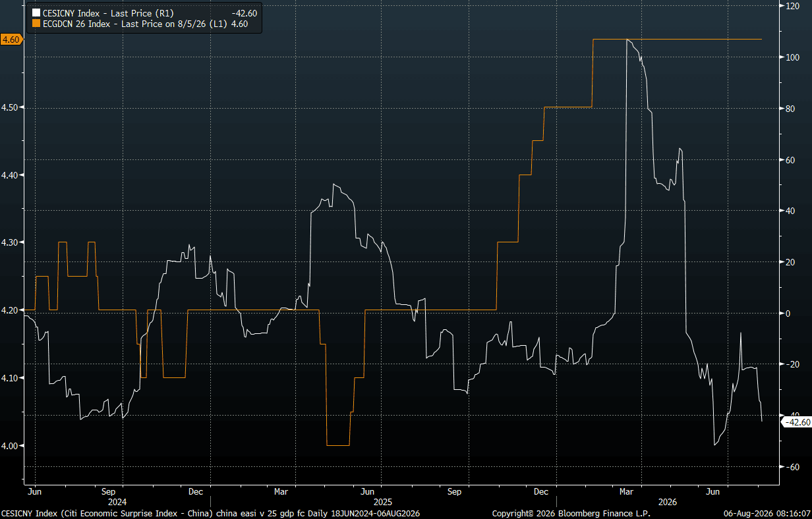Image resolution: width=812 pixels, height=519 pixels.
Task: Click the 100 right axis label
Action: [793, 57]
